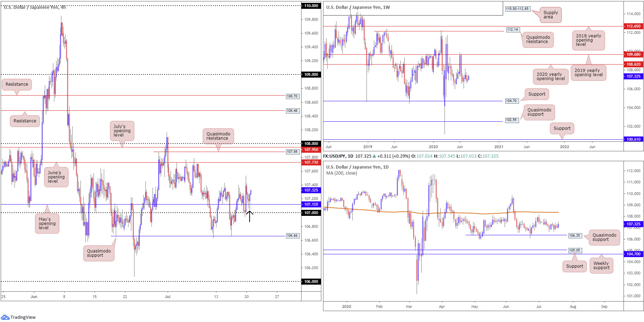The width and height of the screenshot is (644, 322).
Task: Click Quasimodo support callout on weekly chart
Action: (539, 112)
